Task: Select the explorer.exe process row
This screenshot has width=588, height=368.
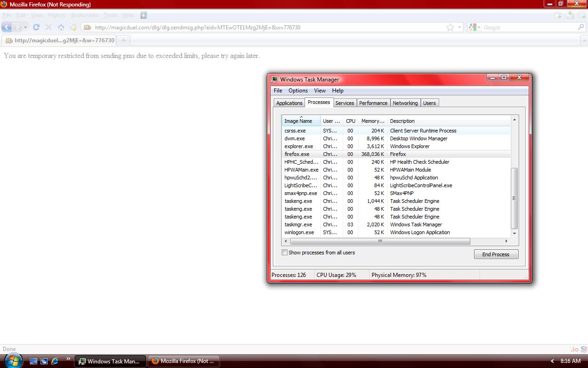Action: point(396,146)
